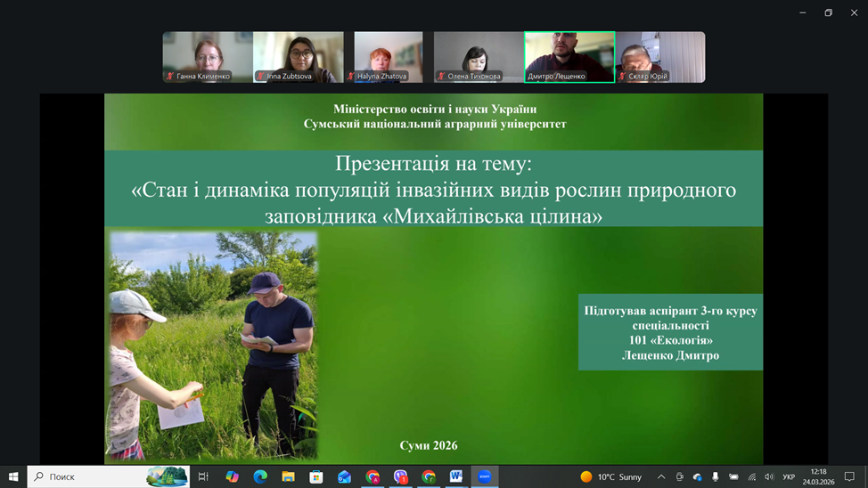Screen dimensions: 868x488
Task: Open Microsoft Store from the taskbar
Action: click(x=315, y=476)
